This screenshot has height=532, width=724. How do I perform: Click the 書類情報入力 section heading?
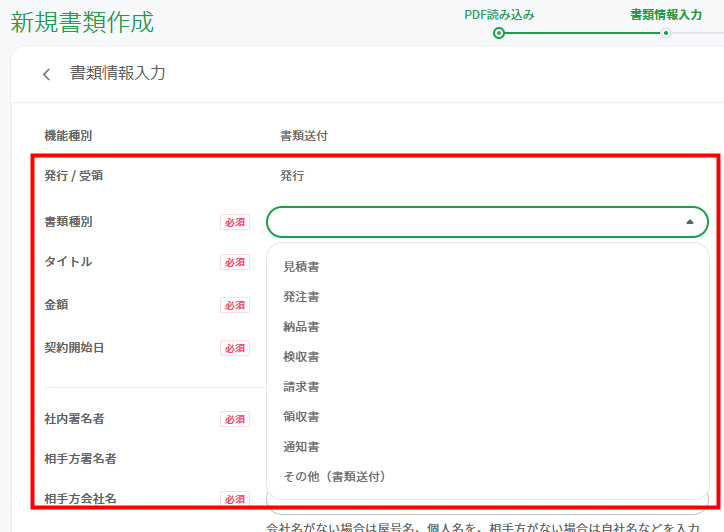point(117,73)
